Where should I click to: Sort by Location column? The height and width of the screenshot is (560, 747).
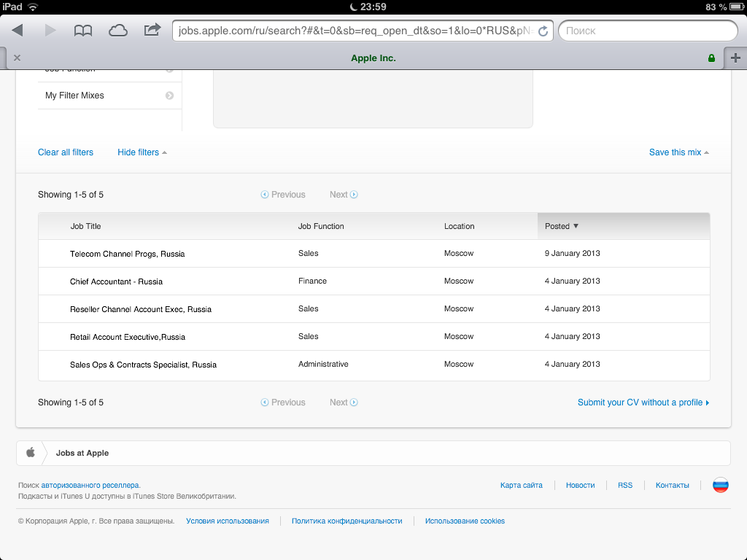(x=460, y=226)
